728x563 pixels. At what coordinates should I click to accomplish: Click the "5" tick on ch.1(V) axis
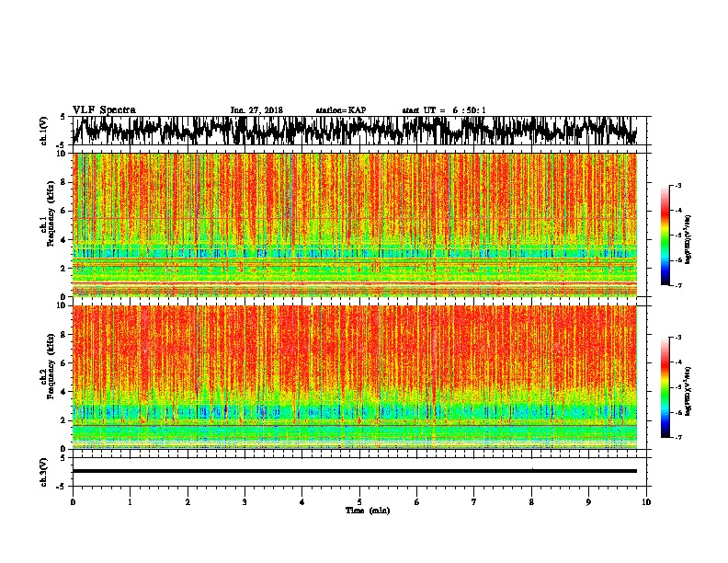tap(63, 118)
